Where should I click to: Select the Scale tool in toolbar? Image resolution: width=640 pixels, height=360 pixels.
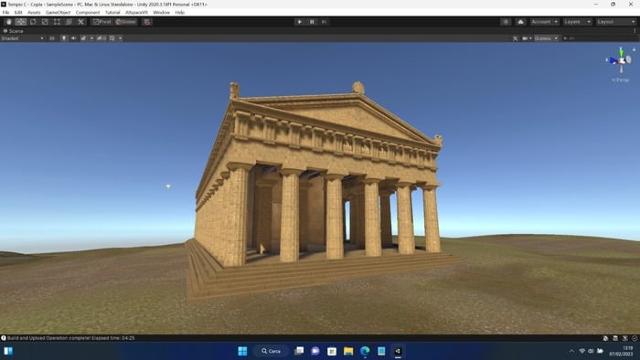point(45,22)
